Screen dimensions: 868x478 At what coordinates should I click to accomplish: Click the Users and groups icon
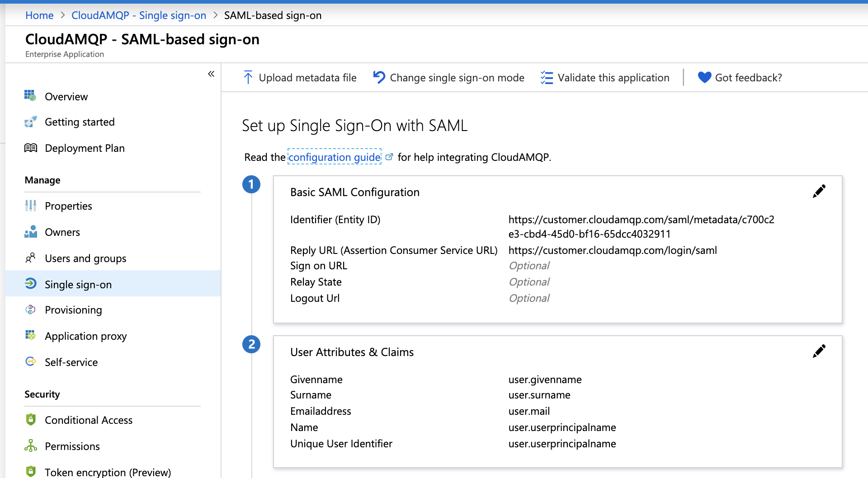tap(30, 258)
